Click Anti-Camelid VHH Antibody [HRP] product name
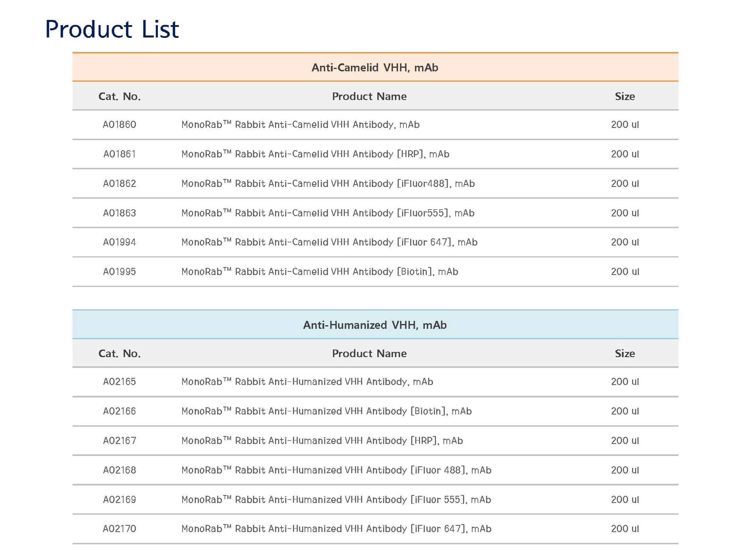The height and width of the screenshot is (560, 756). pyautogui.click(x=315, y=154)
